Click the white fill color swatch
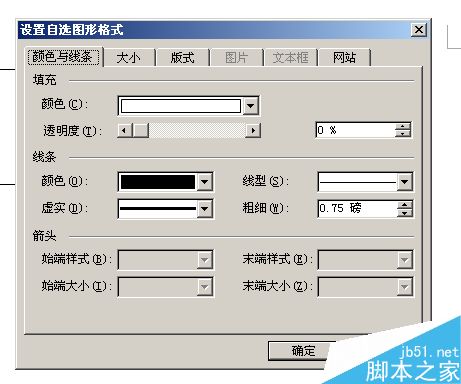 pyautogui.click(x=181, y=106)
